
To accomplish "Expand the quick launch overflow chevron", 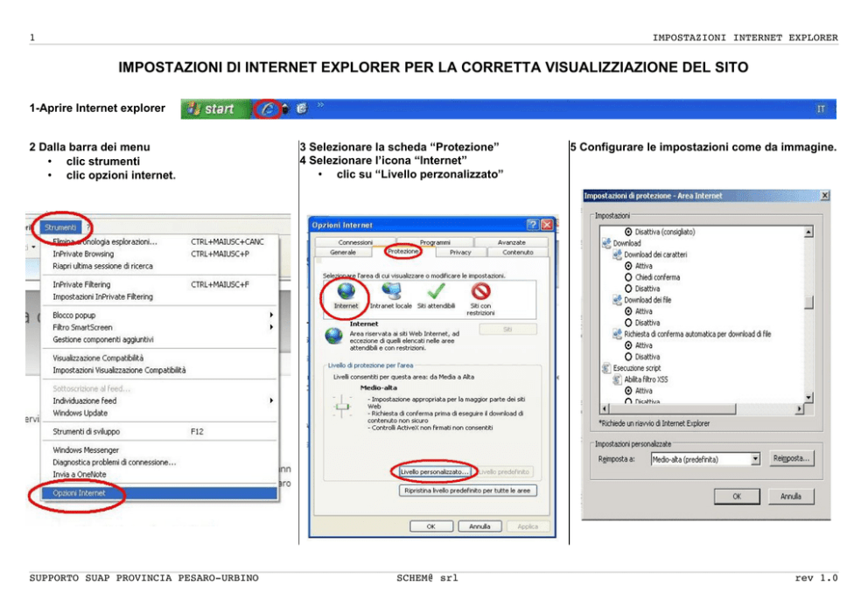I will pyautogui.click(x=320, y=105).
